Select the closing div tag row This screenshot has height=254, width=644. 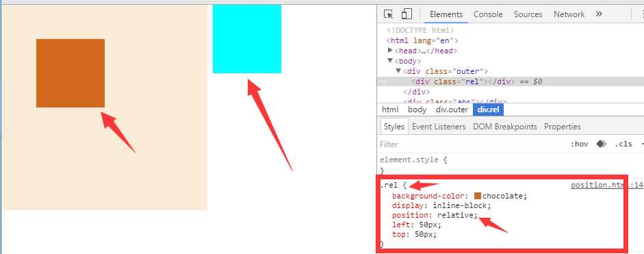point(417,92)
